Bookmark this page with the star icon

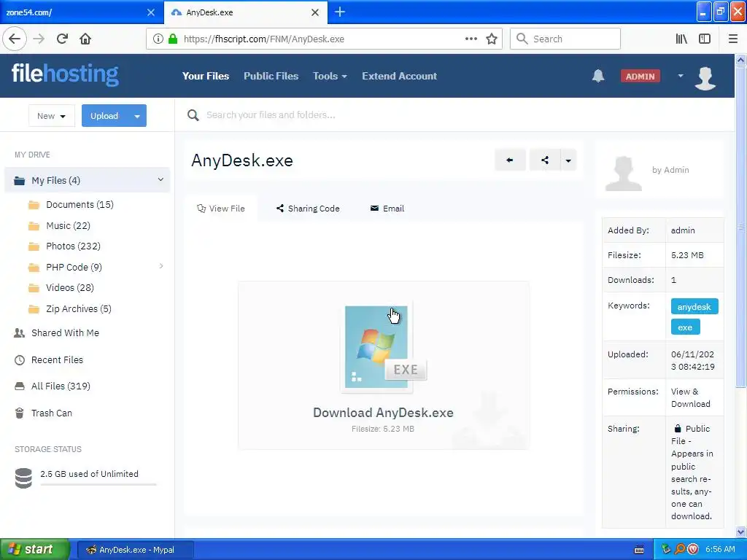492,39
